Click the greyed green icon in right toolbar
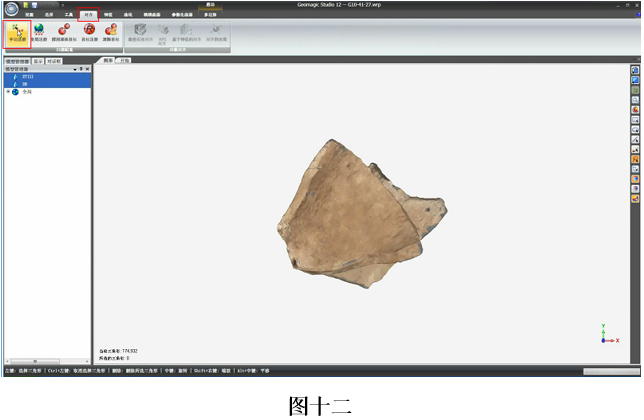Viewport: 644px width, 420px height. 635,90
